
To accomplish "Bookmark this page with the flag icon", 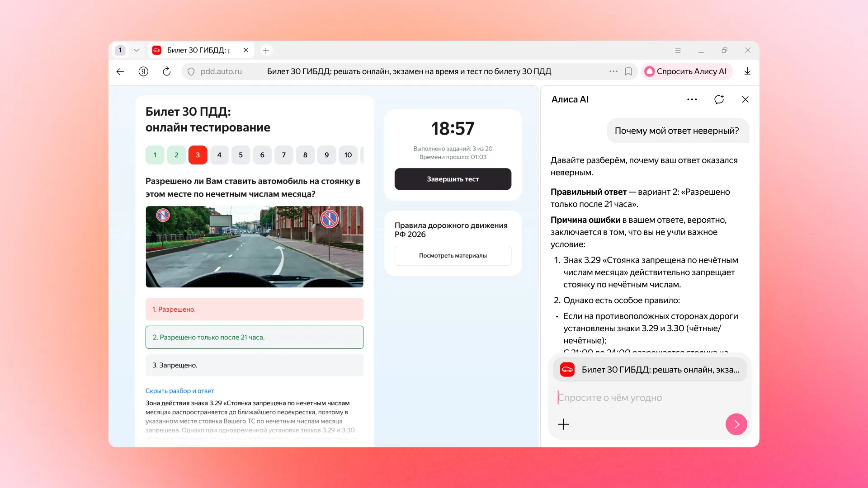I will click(628, 71).
